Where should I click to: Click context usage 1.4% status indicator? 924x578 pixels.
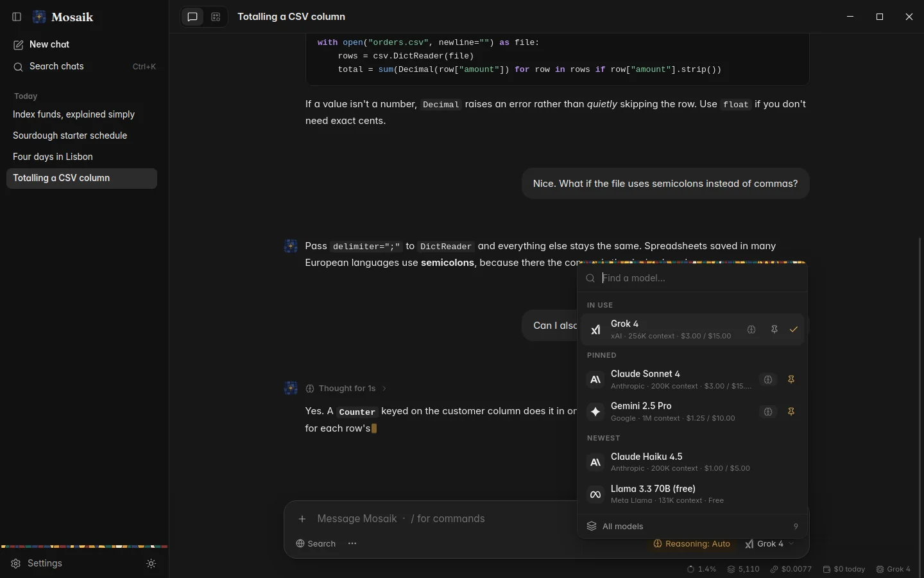[701, 569]
